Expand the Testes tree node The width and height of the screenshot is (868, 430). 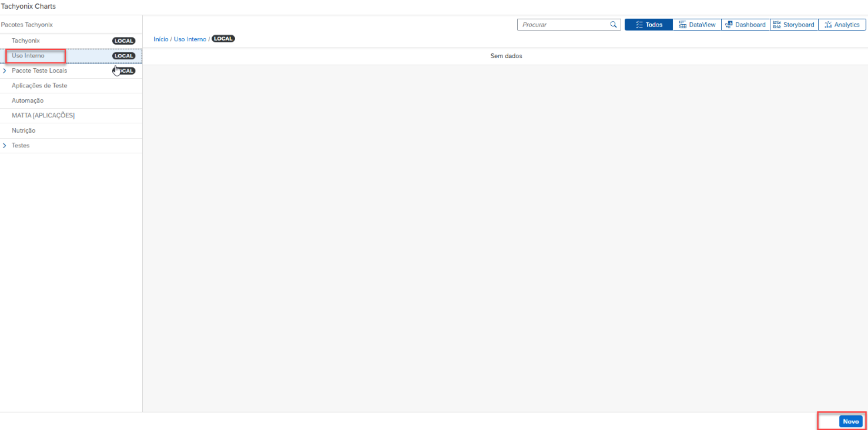click(x=5, y=145)
